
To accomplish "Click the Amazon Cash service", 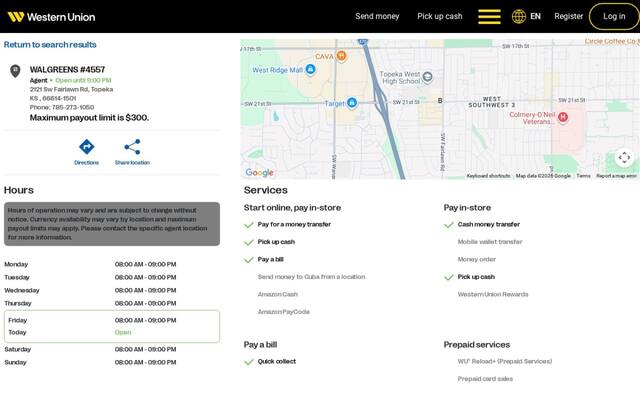I will click(x=278, y=294).
